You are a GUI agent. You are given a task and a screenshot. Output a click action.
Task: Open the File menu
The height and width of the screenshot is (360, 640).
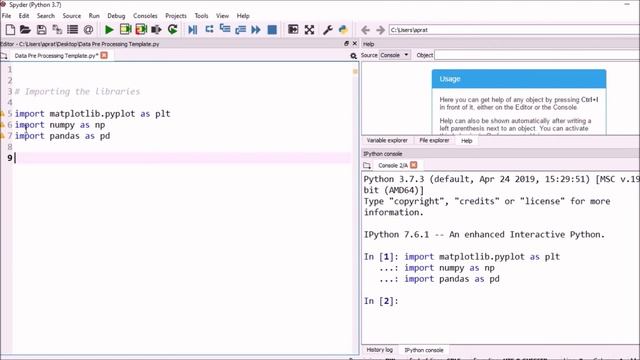[x=7, y=16]
